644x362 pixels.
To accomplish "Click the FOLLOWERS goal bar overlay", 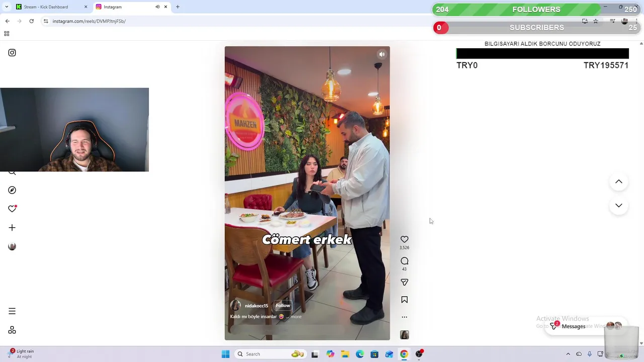I will click(x=536, y=10).
